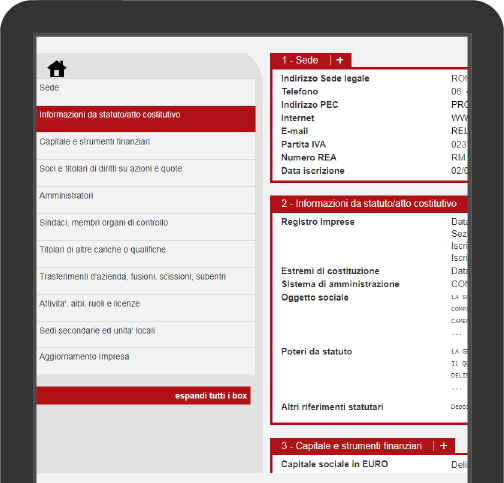Open Sede in the sidebar menu
Viewport: 504px width, 483px height.
146,92
